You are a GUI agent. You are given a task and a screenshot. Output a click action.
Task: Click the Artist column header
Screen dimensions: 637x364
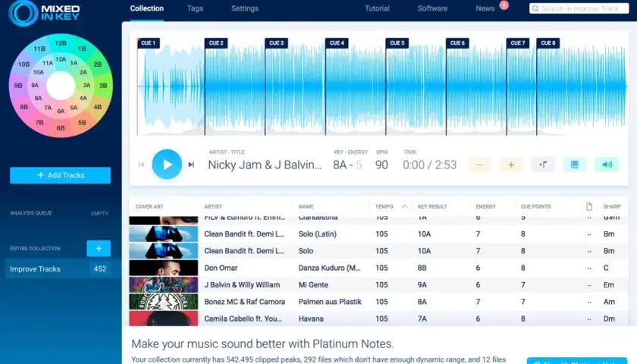213,206
